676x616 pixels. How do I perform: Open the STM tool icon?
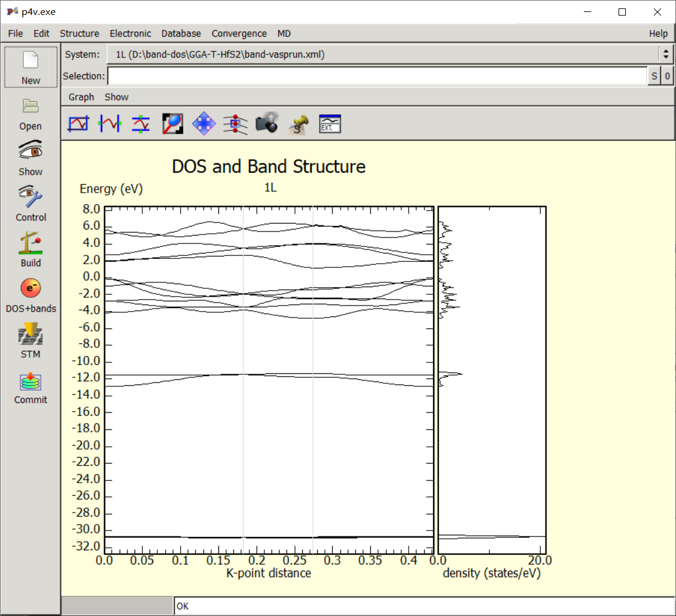pos(31,334)
